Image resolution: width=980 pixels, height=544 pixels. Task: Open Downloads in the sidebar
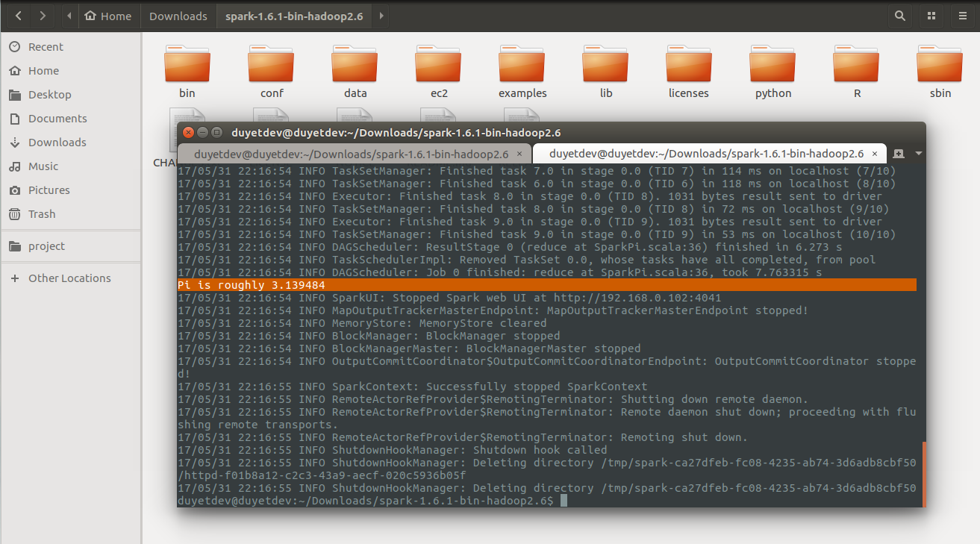point(70,143)
